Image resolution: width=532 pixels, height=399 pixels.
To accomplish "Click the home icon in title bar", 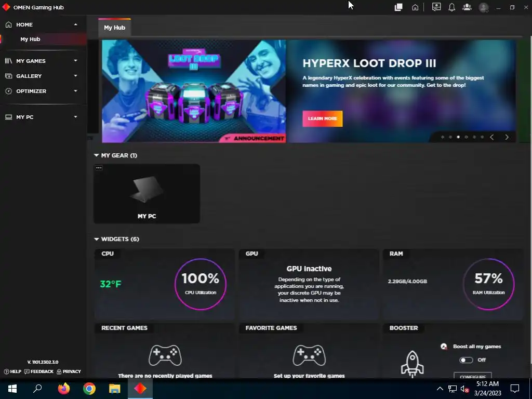I will tap(415, 7).
